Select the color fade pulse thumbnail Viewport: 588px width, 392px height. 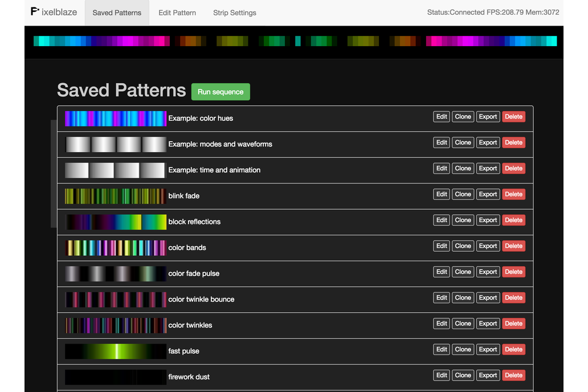tap(116, 274)
